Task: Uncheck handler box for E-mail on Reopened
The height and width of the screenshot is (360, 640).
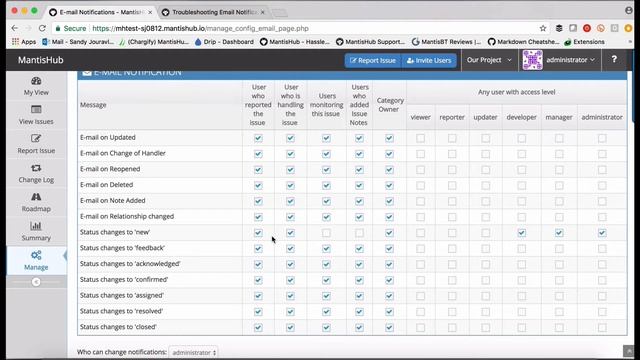Action: click(x=290, y=169)
